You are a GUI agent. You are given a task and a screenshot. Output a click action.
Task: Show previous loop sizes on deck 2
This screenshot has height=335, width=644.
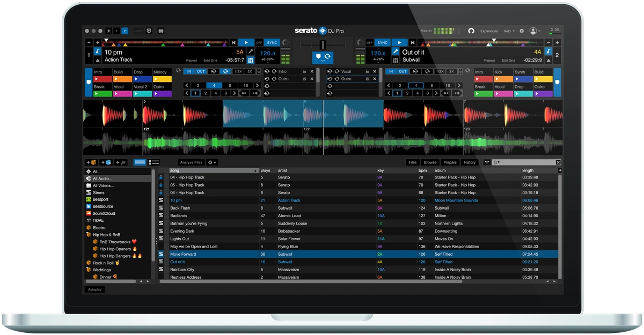(390, 85)
